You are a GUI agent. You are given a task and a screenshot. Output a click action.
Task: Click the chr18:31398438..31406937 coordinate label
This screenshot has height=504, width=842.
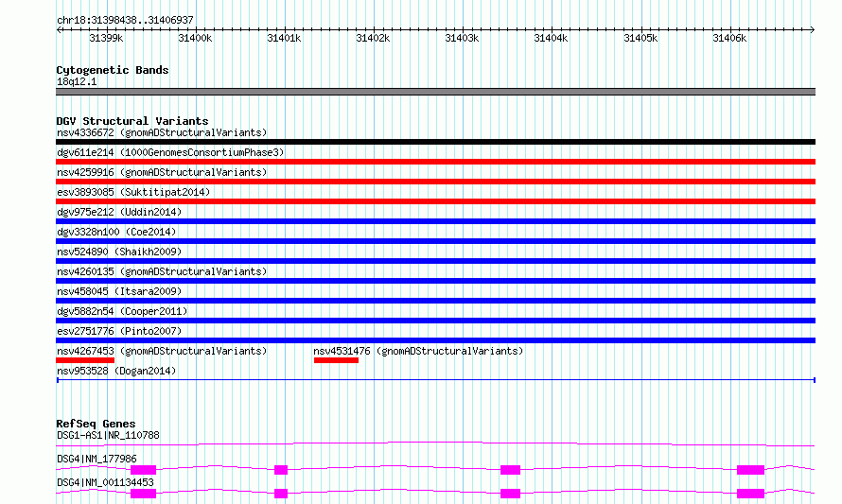tap(125, 20)
